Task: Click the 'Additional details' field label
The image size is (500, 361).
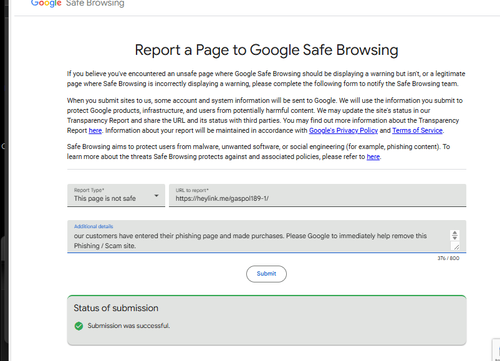Action: click(x=93, y=226)
